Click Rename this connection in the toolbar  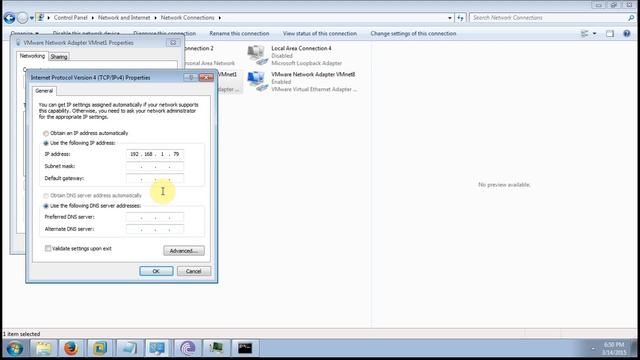click(239, 33)
